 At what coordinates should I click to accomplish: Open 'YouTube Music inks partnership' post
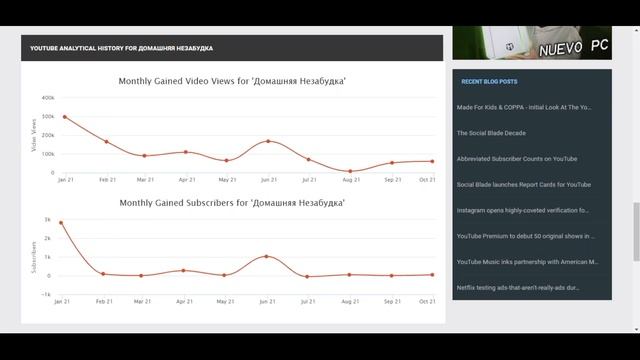(527, 262)
